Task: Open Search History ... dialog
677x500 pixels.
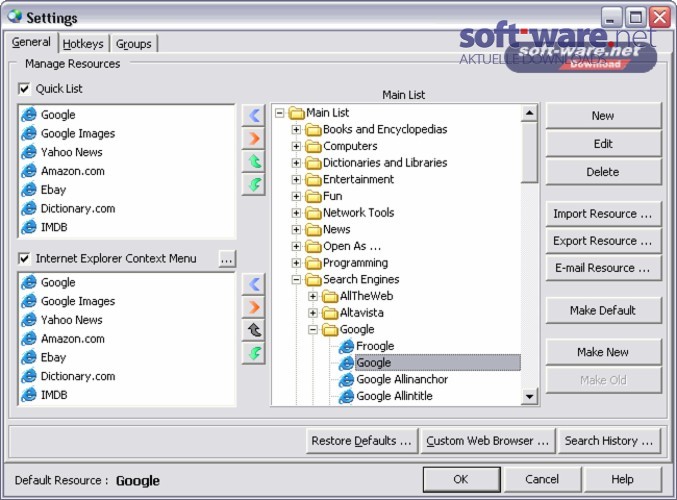Action: click(x=609, y=441)
